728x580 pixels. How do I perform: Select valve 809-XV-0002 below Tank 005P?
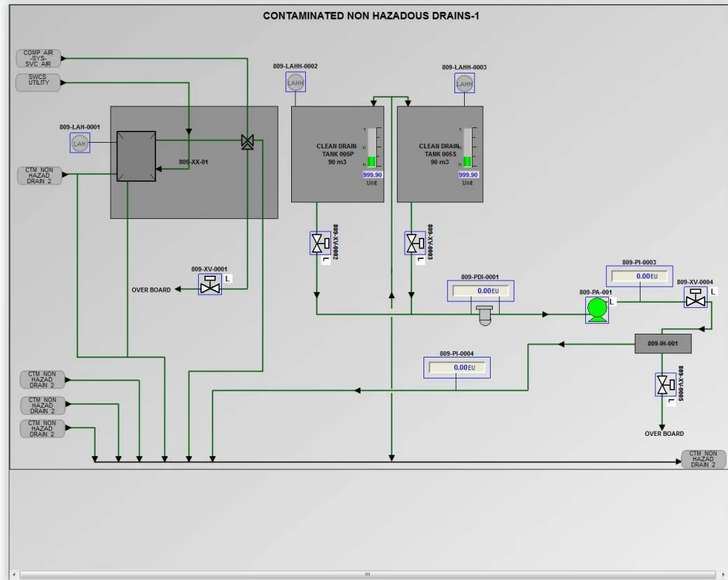point(318,244)
